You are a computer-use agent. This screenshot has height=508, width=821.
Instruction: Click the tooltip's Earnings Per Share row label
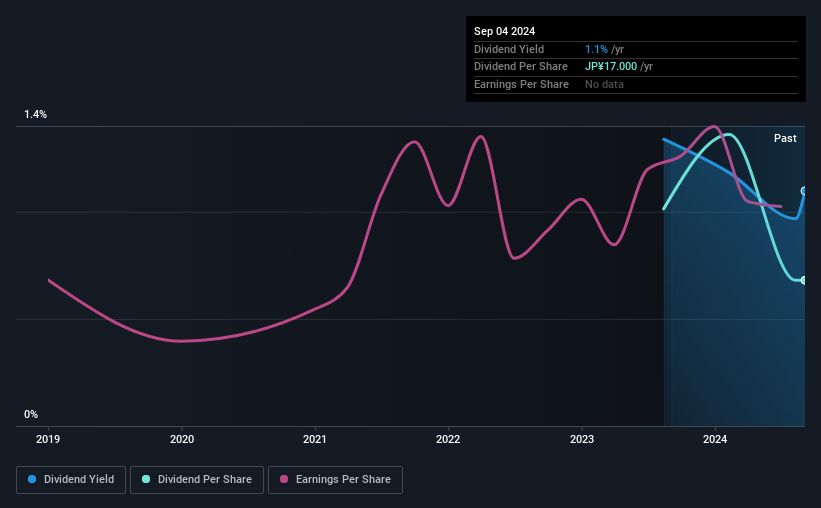pyautogui.click(x=521, y=85)
